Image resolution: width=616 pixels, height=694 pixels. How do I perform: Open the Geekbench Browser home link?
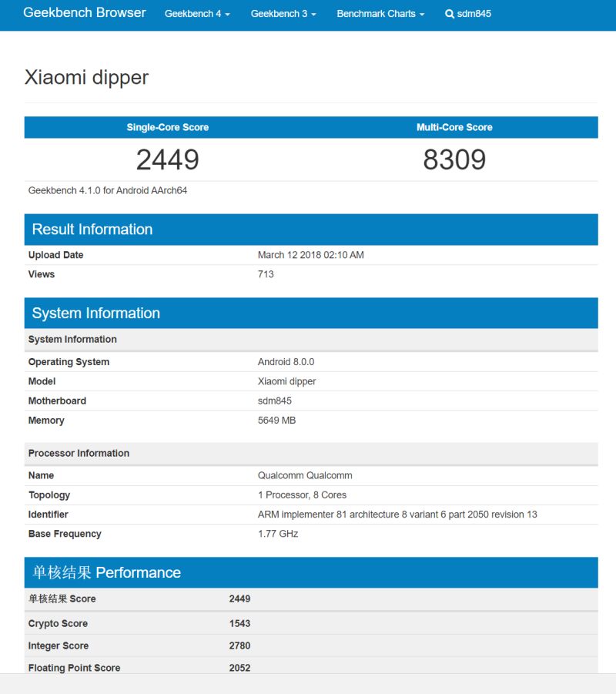[85, 13]
